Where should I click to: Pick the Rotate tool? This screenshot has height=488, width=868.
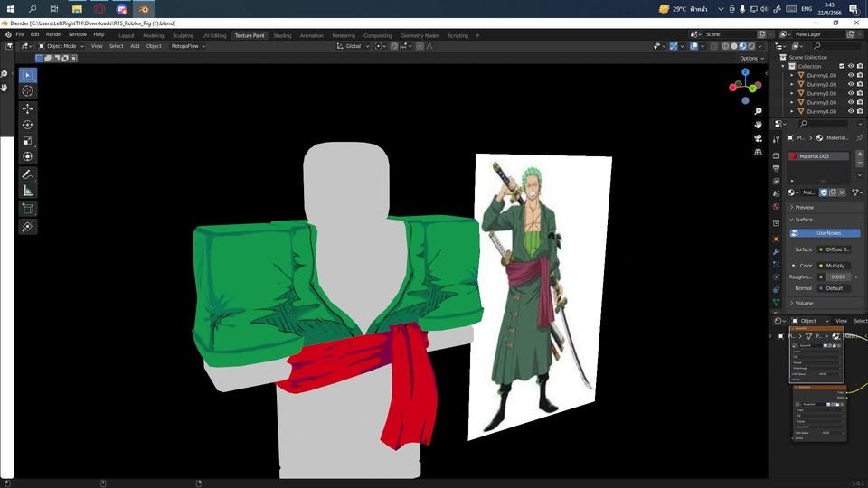[28, 125]
